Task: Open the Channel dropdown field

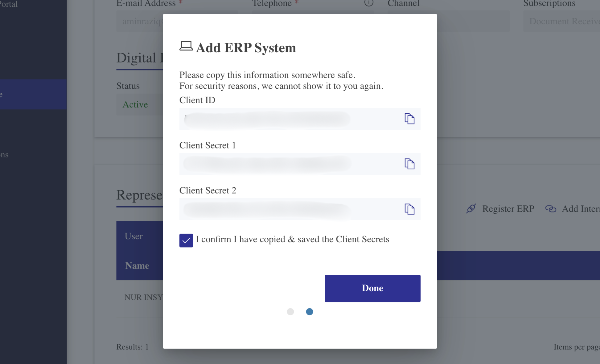Action: (473, 22)
